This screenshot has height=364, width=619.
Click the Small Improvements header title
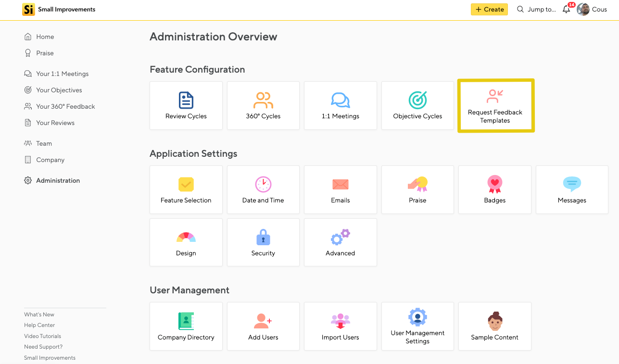67,9
